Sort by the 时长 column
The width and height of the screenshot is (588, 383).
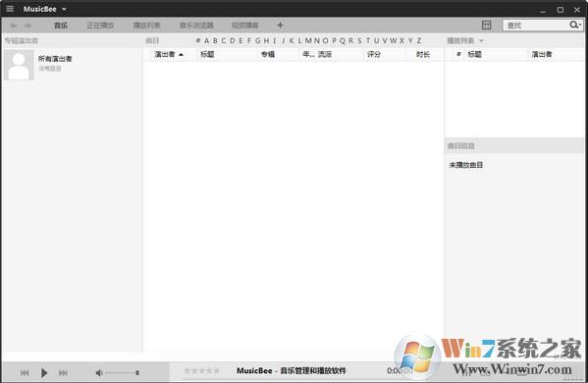point(423,54)
